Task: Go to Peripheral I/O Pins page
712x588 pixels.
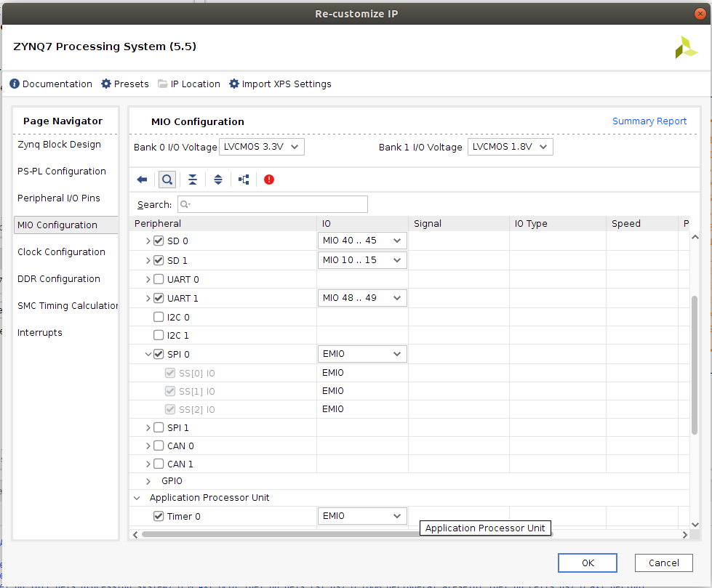Action: 59,198
